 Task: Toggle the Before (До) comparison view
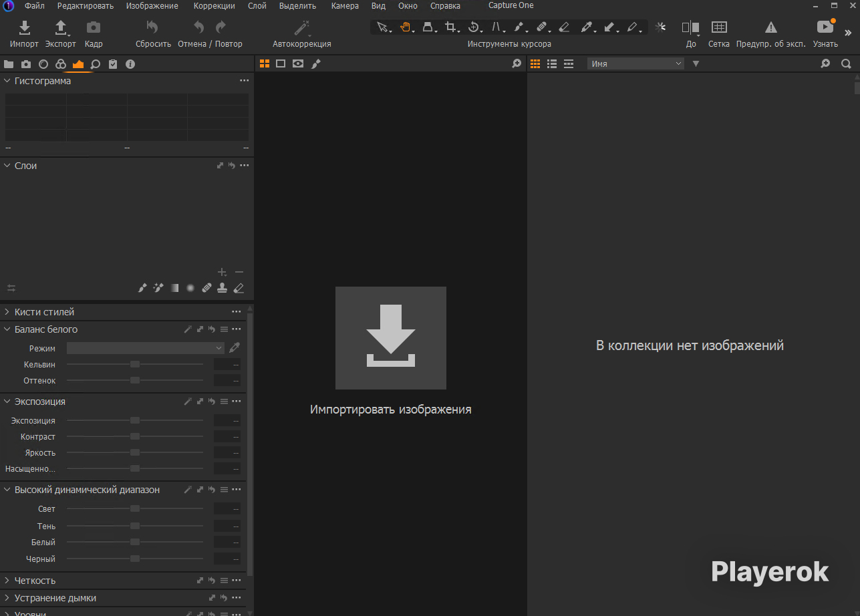690,27
